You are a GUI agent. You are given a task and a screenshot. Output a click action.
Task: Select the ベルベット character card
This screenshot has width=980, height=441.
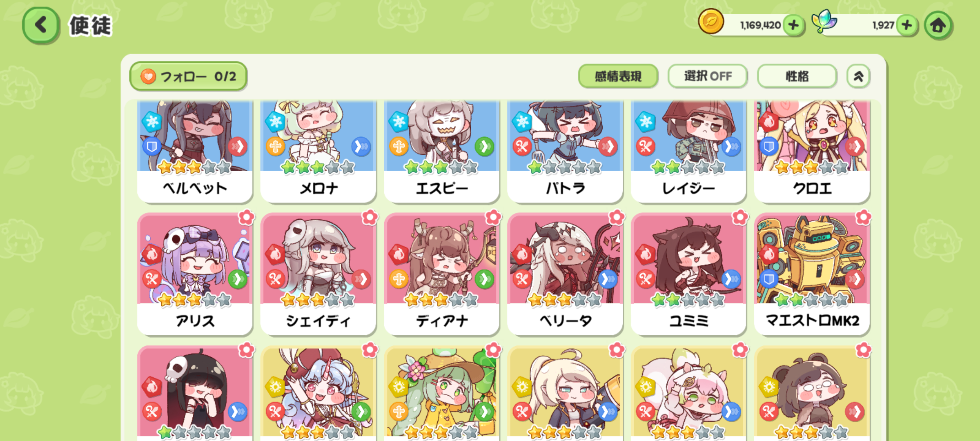point(195,151)
